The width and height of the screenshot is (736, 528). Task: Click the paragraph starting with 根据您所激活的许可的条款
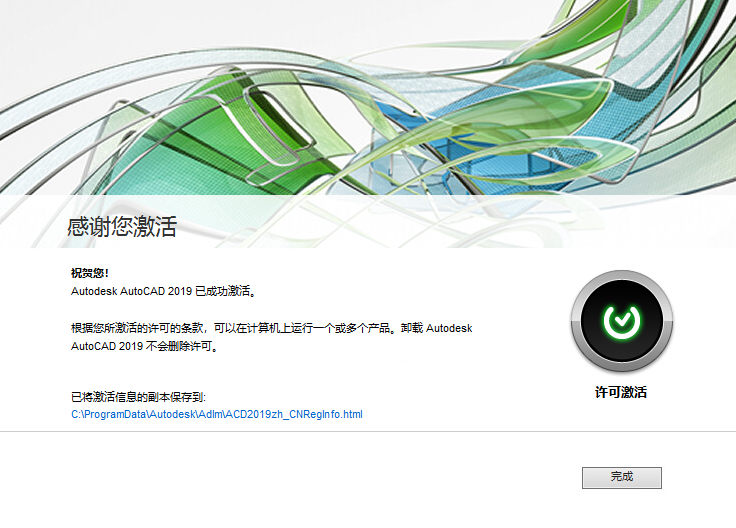(271, 337)
